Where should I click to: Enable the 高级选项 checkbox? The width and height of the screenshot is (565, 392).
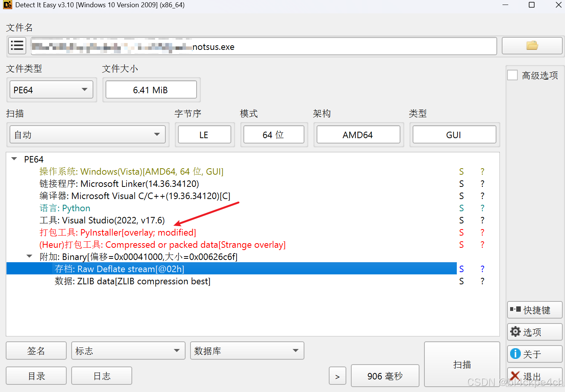[512, 75]
